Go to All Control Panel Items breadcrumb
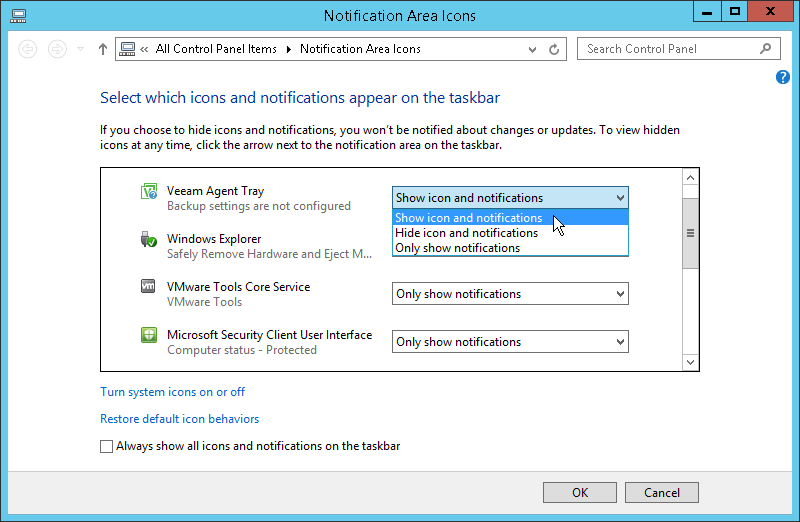The image size is (800, 522). click(216, 49)
